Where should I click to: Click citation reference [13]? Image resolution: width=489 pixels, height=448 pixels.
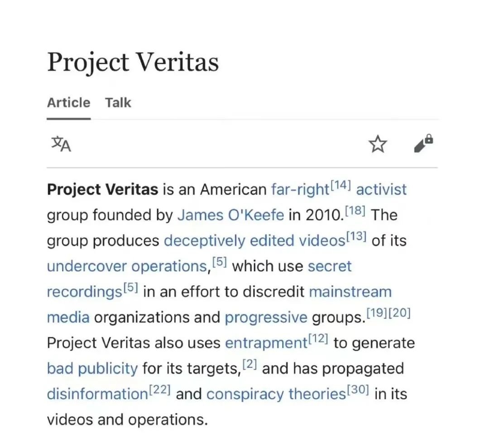pyautogui.click(x=356, y=236)
